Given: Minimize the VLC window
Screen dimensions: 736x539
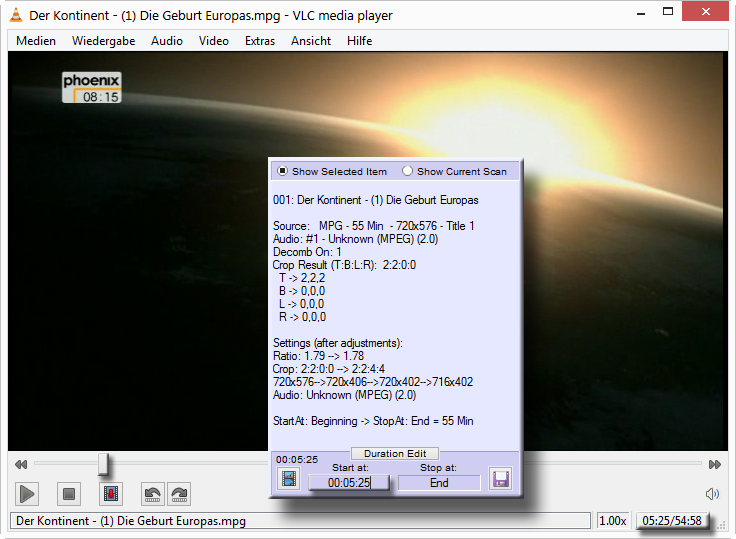Looking at the screenshot, I should tap(641, 12).
